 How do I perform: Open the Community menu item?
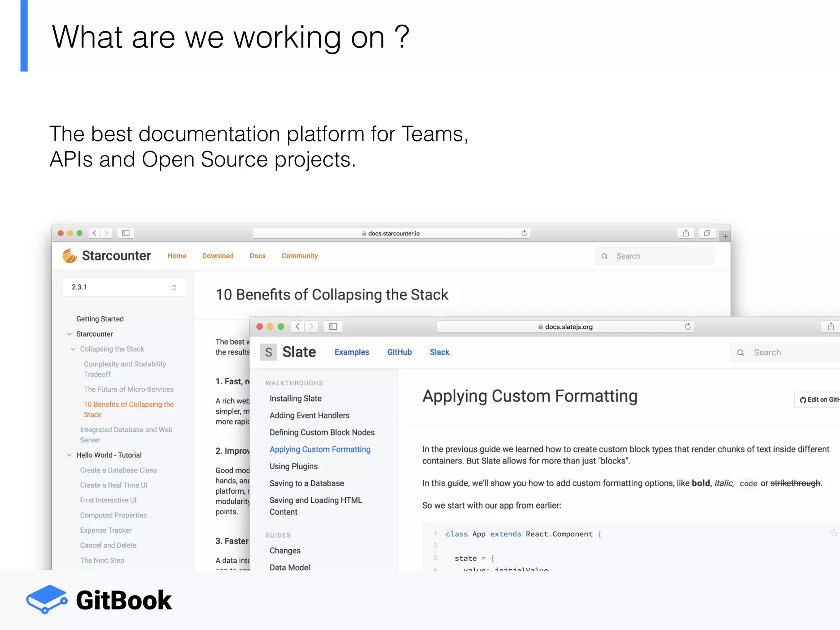point(299,256)
